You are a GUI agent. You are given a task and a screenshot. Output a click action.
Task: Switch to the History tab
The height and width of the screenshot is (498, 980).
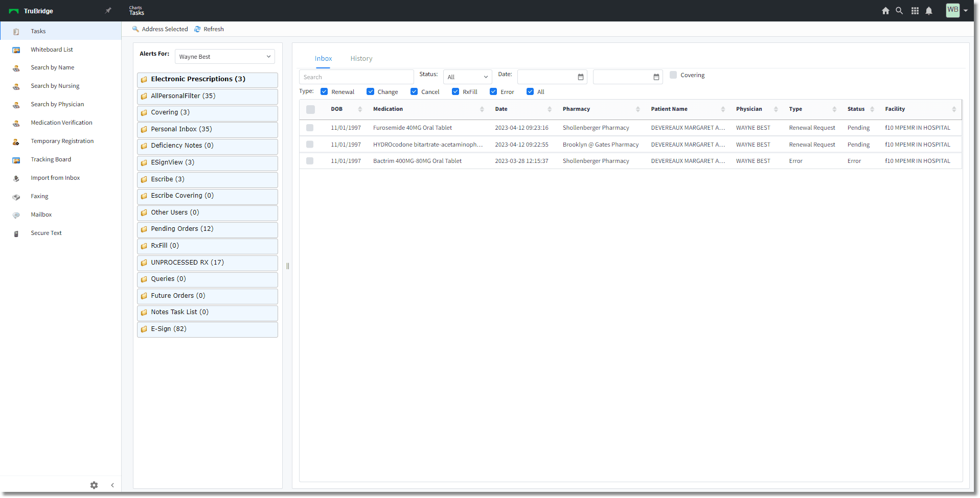361,59
